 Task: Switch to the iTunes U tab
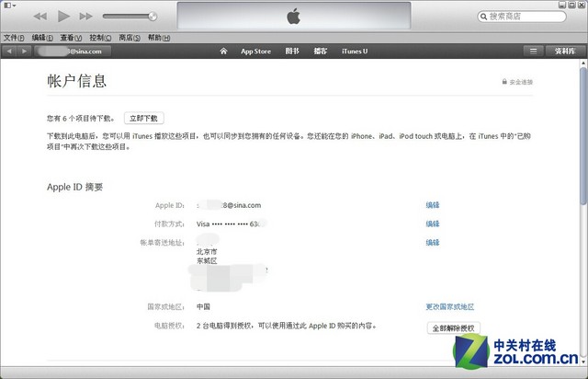point(355,52)
